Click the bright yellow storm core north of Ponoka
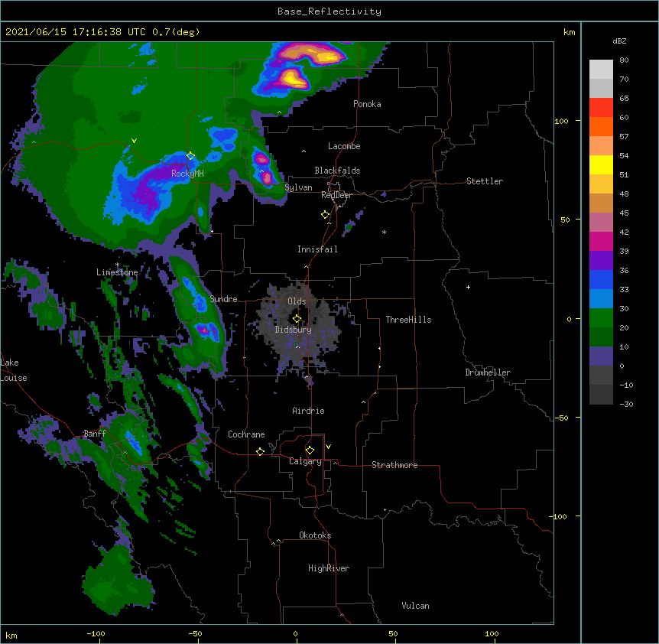659x644 pixels. click(292, 79)
